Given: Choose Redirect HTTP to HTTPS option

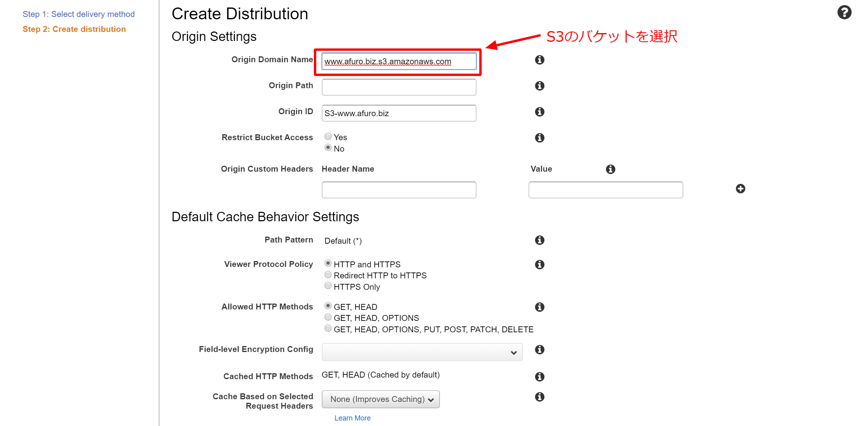Looking at the screenshot, I should pyautogui.click(x=328, y=275).
